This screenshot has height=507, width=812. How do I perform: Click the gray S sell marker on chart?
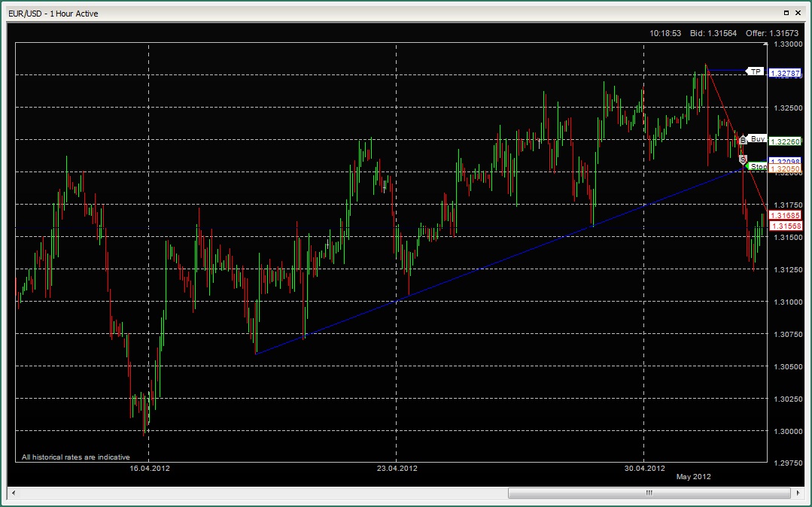coord(743,159)
